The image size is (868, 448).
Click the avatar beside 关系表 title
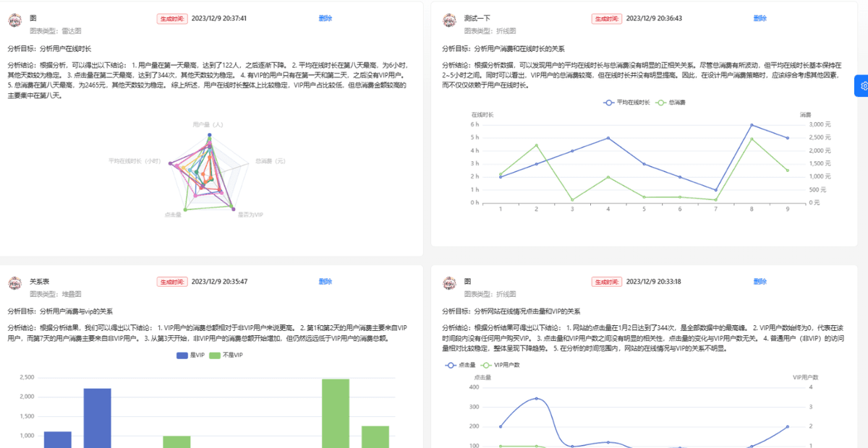(14, 284)
